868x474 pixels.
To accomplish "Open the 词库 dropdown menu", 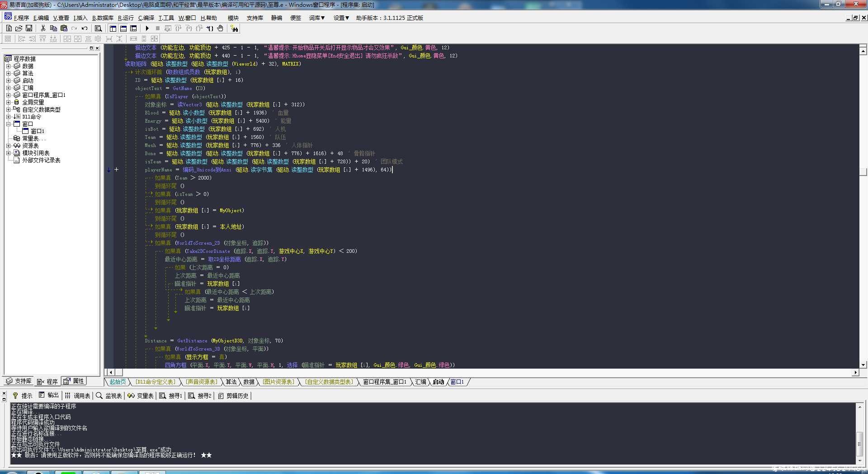I will 317,18.
